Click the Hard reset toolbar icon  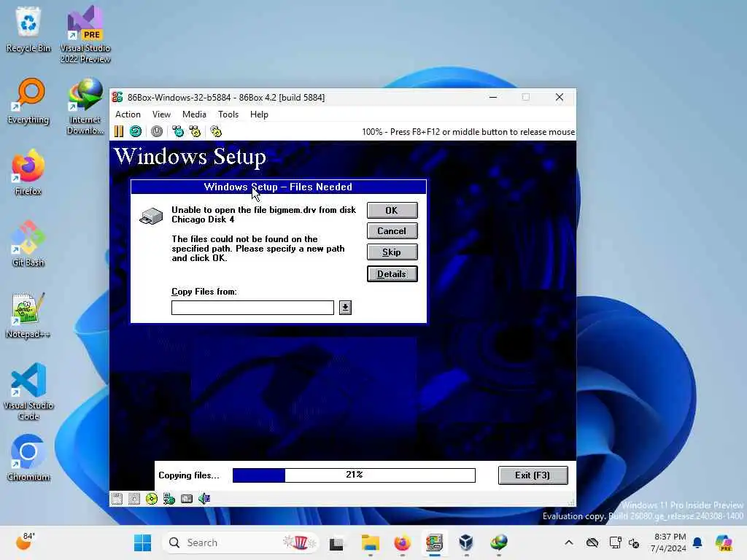[x=136, y=131]
